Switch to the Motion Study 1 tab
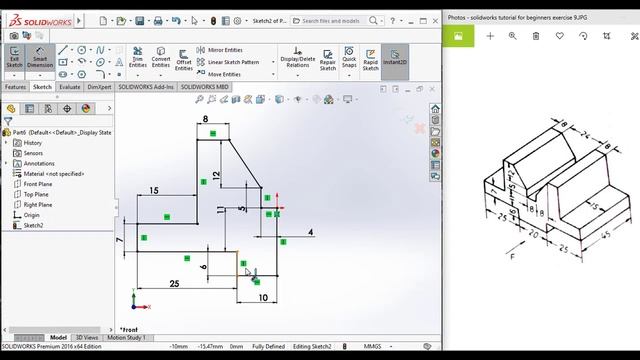Image resolution: width=640 pixels, height=360 pixels. point(127,338)
